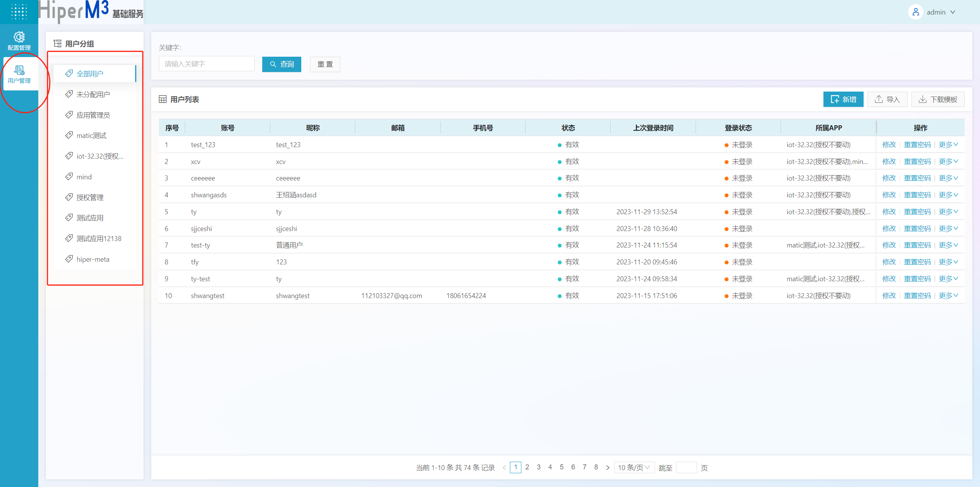Screen dimensions: 980x487
Task: Open the 10 条/页 page size dropdown
Action: click(x=634, y=467)
